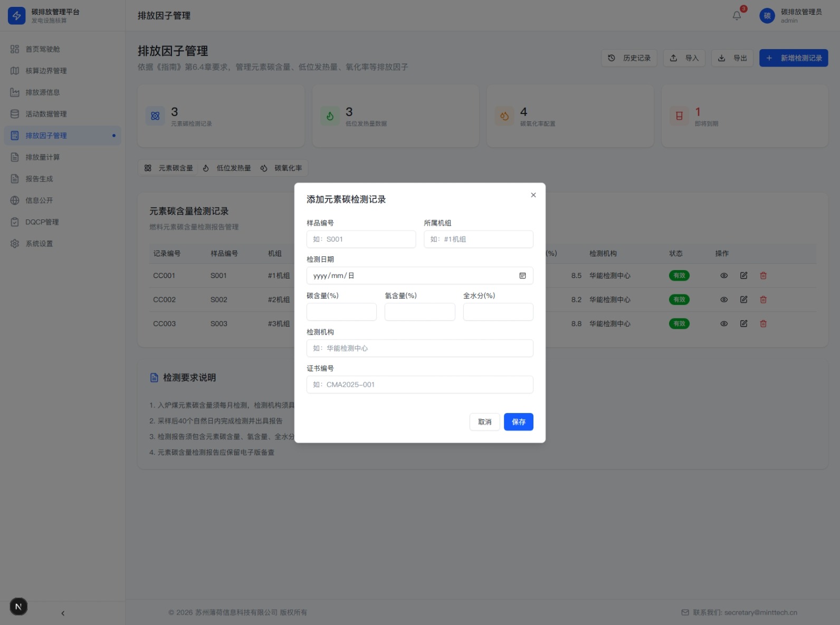Focus the 全水分(%) input
Screen dimensions: 840x625
(x=498, y=312)
